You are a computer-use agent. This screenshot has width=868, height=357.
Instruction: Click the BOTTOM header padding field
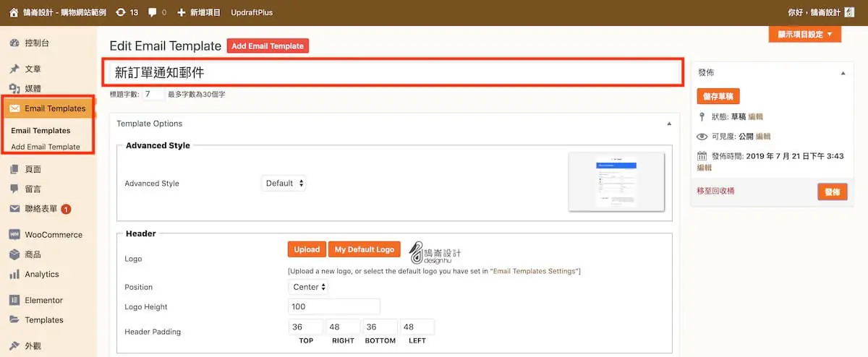pyautogui.click(x=380, y=327)
